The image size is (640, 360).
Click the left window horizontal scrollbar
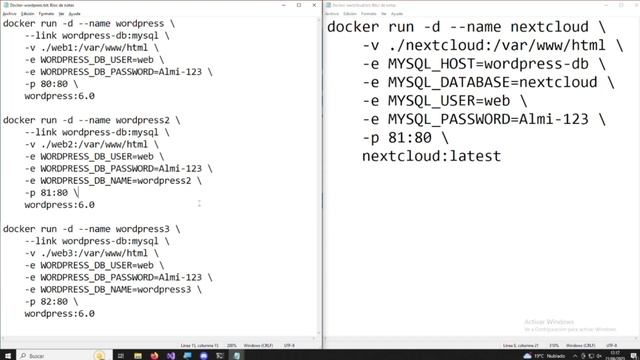pyautogui.click(x=159, y=339)
